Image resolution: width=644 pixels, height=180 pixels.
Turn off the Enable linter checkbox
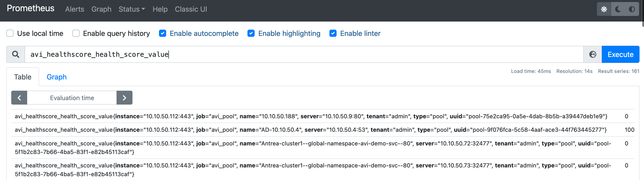pyautogui.click(x=333, y=33)
